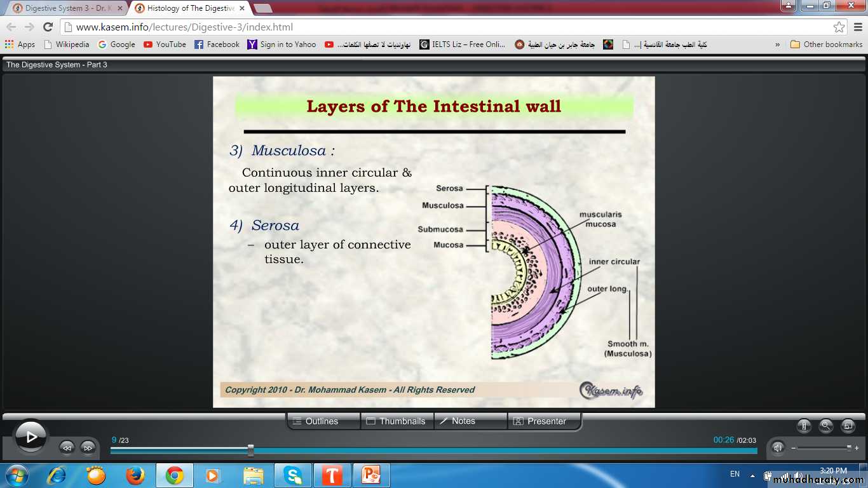Click the volume slider knob
The height and width of the screenshot is (488, 868).
coord(849,447)
